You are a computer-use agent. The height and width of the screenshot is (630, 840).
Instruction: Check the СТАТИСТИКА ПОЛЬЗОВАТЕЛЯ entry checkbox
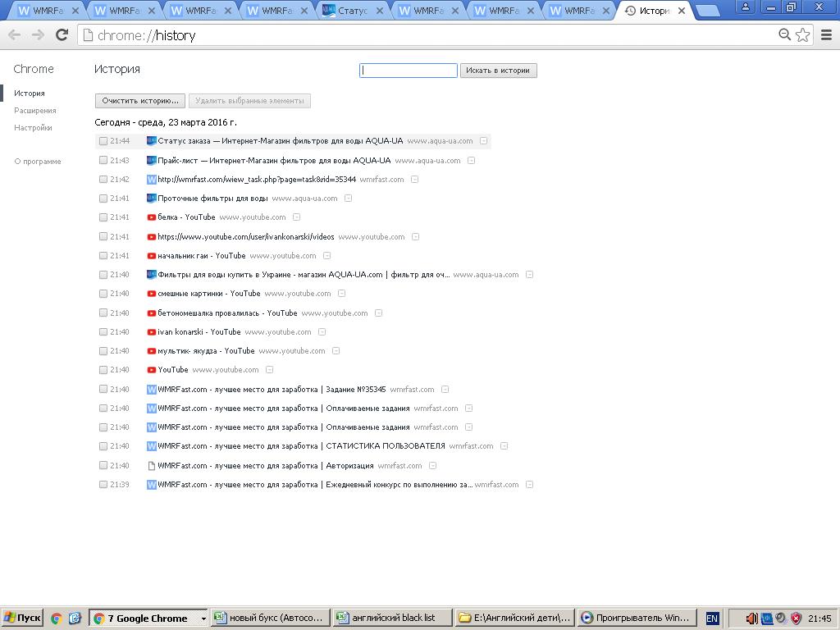pos(103,446)
